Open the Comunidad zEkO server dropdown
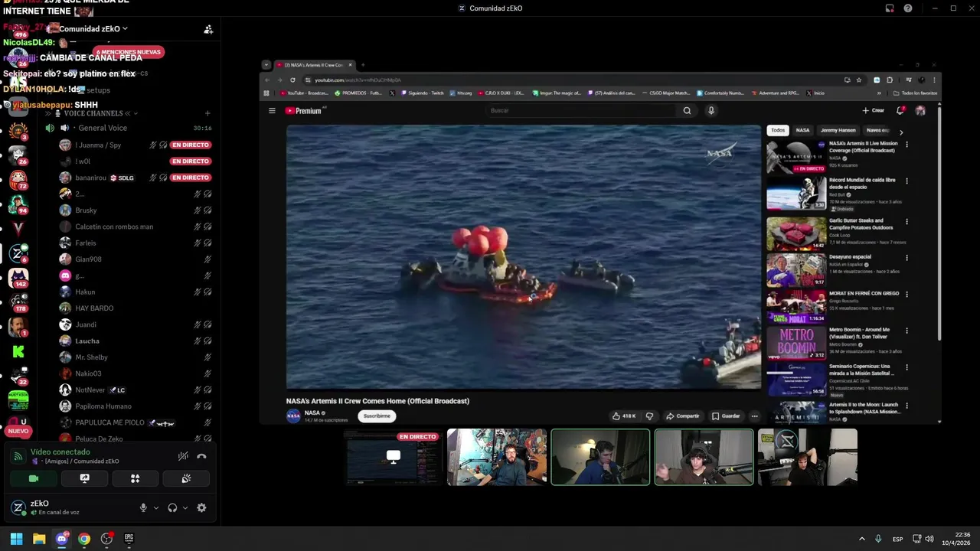This screenshot has height=551, width=980. [93, 29]
